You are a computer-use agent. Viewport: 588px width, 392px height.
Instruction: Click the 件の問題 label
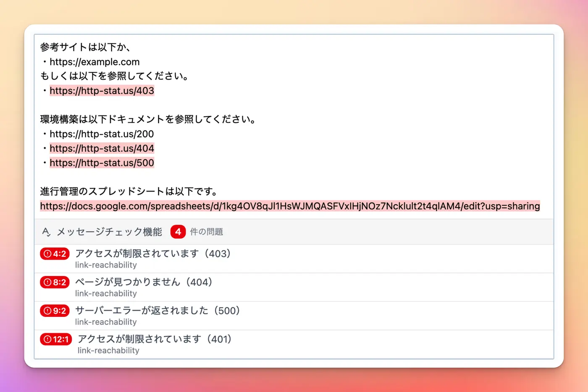click(x=206, y=232)
